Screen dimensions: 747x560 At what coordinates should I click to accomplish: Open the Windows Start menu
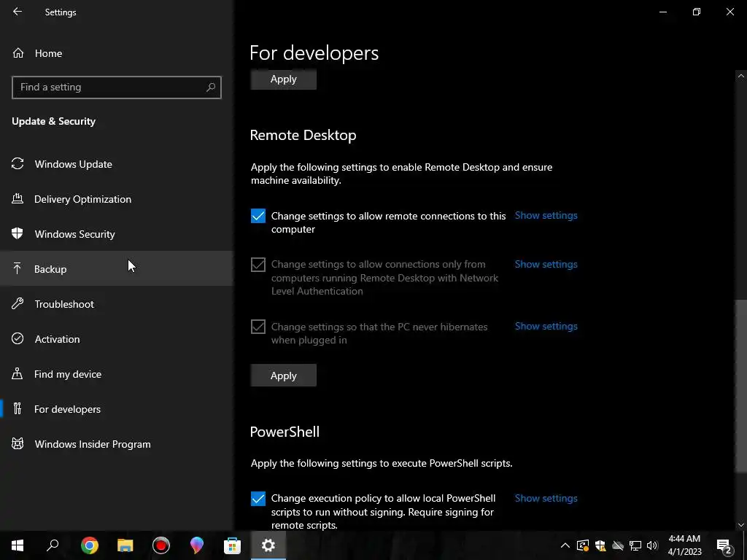[18, 545]
